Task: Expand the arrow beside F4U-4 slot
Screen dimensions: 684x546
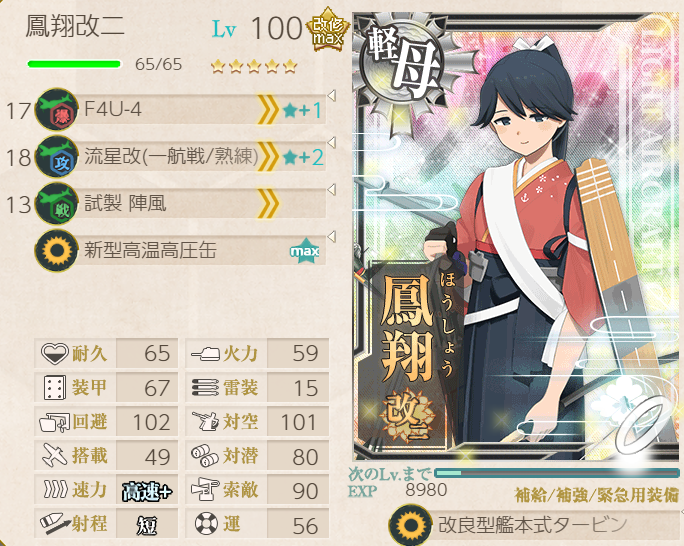Action: pos(332,96)
